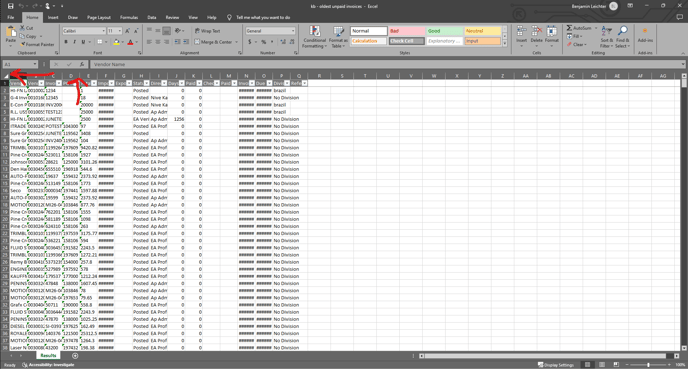Switch to the Normal view in the status bar
The image size is (688, 369).
pyautogui.click(x=588, y=365)
